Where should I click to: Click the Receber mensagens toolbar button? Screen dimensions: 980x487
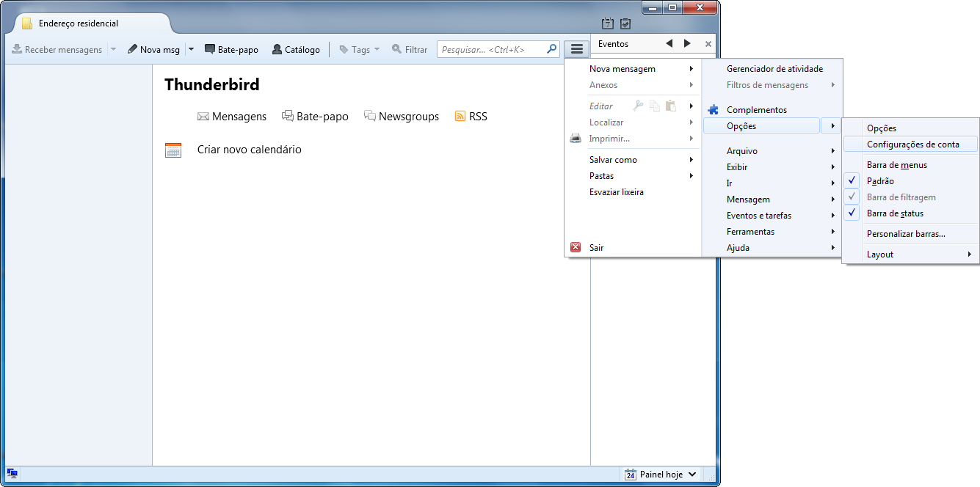tap(57, 50)
